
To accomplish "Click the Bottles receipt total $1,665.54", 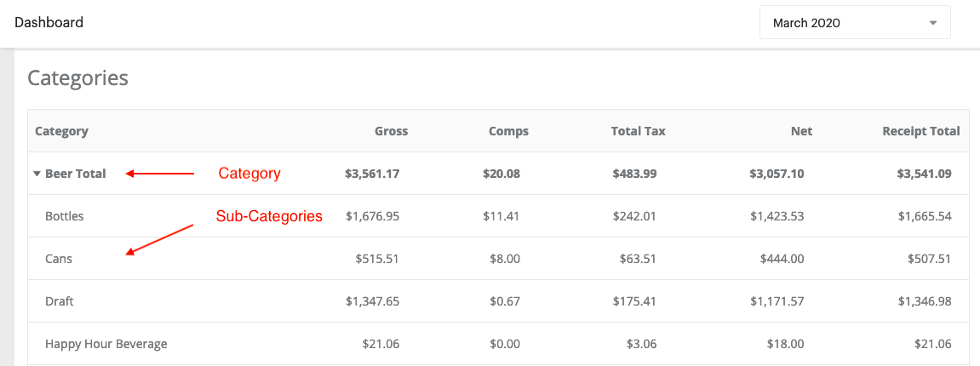I will (925, 216).
